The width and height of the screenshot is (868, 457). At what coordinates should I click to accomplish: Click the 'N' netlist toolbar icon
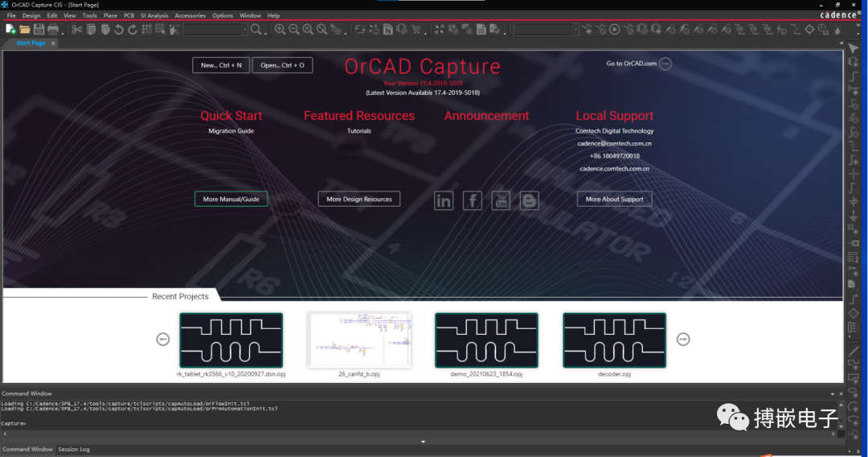pos(388,29)
